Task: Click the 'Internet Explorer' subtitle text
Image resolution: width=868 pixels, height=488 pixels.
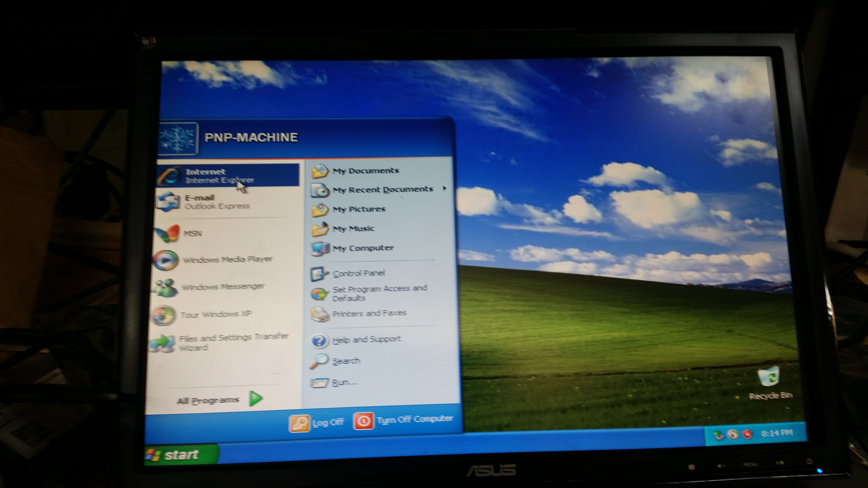Action: (x=220, y=180)
